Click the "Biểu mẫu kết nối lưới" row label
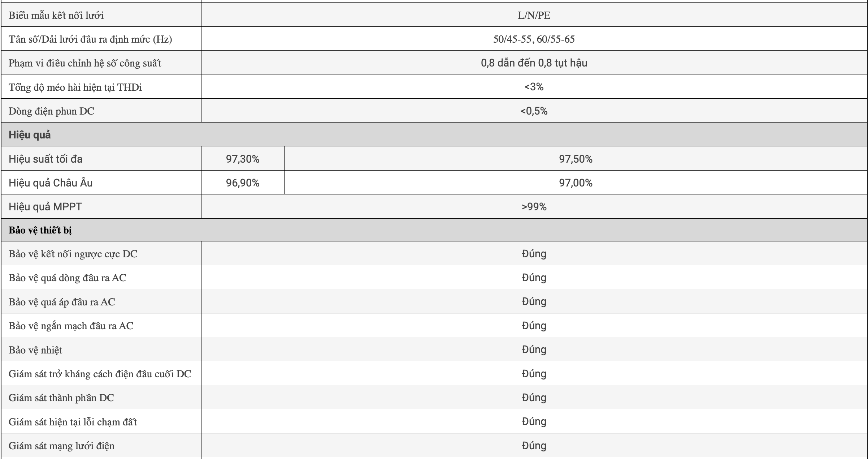Image resolution: width=868 pixels, height=459 pixels. (56, 15)
